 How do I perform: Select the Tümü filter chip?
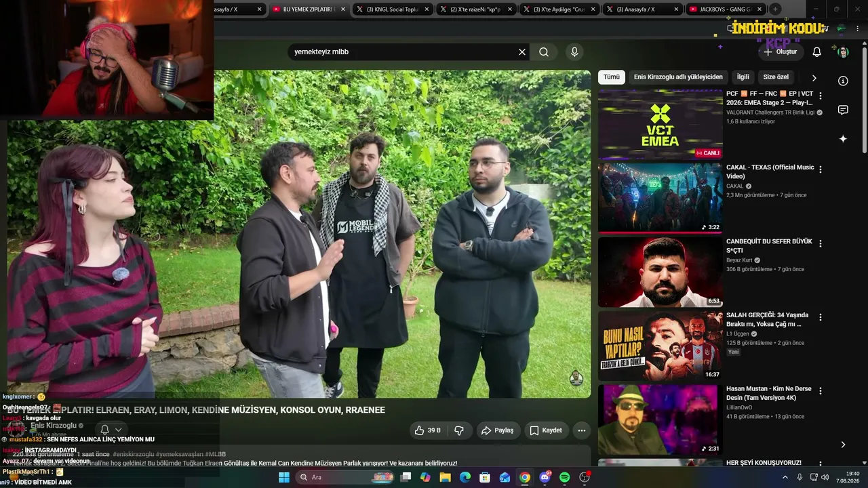(x=612, y=77)
